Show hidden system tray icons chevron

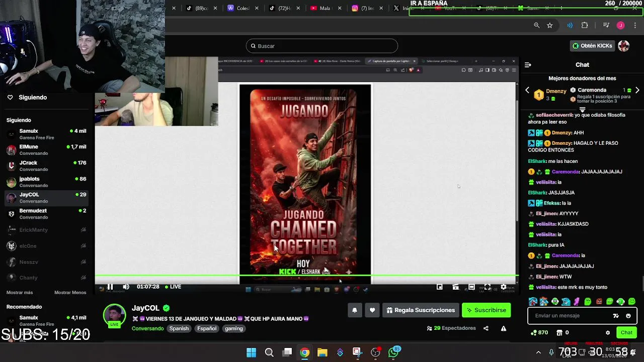click(538, 352)
